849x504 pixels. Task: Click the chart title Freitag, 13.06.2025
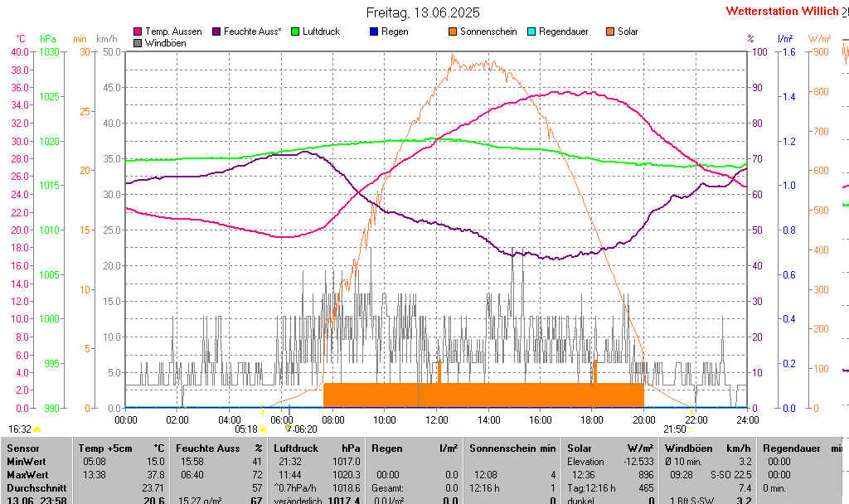point(423,12)
